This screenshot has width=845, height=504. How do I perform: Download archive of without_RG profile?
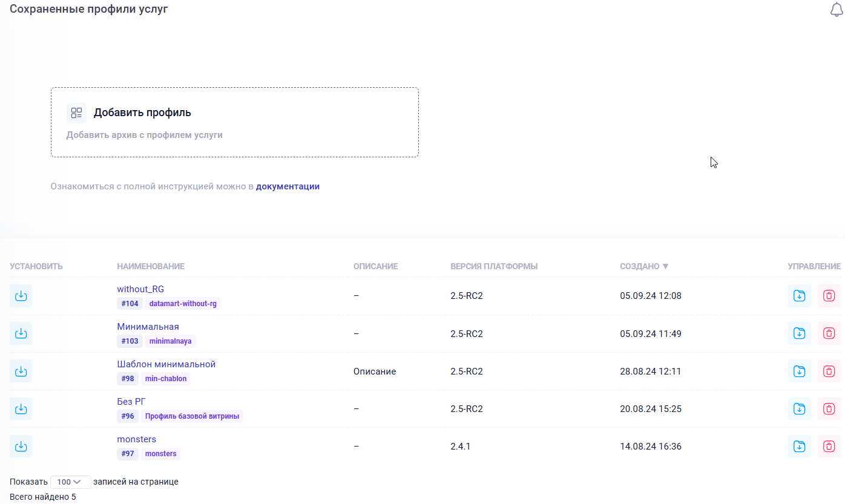(x=799, y=296)
